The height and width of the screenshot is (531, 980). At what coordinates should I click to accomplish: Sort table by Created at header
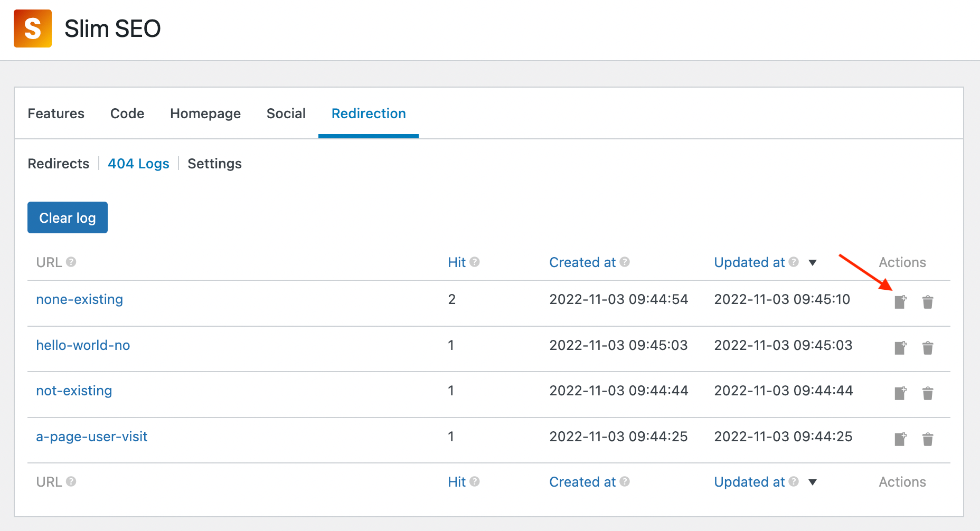tap(582, 262)
